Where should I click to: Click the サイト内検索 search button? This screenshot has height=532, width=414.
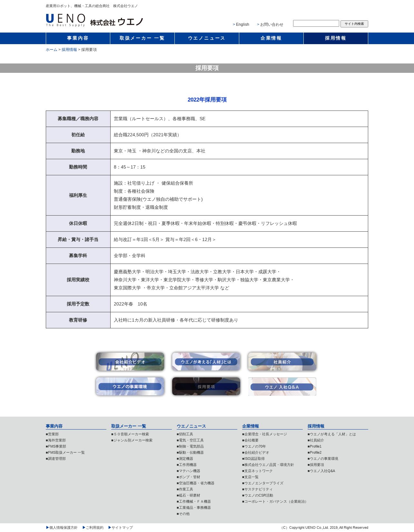(354, 24)
